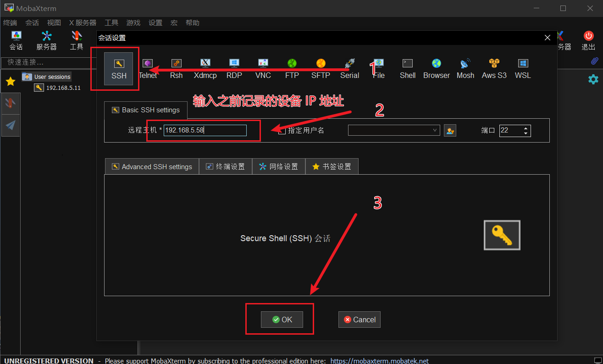Open the 帮助 menu
603x364 pixels.
pos(193,23)
